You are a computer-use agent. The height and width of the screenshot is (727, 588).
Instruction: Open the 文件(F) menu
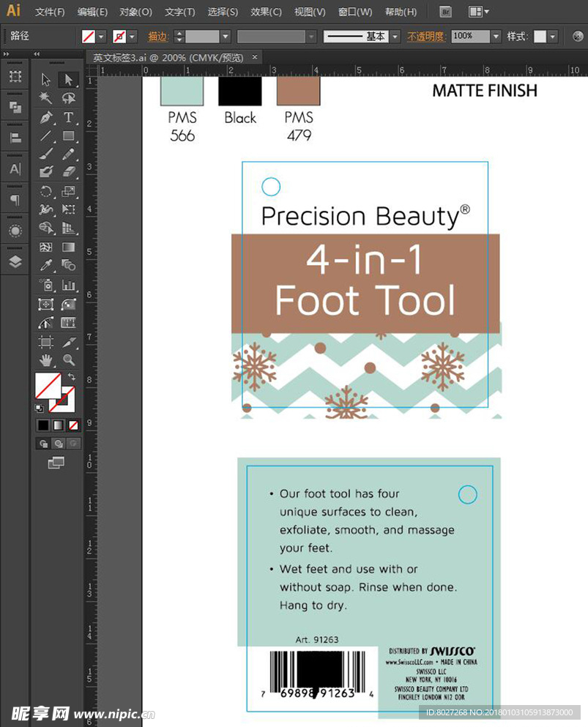(50, 12)
